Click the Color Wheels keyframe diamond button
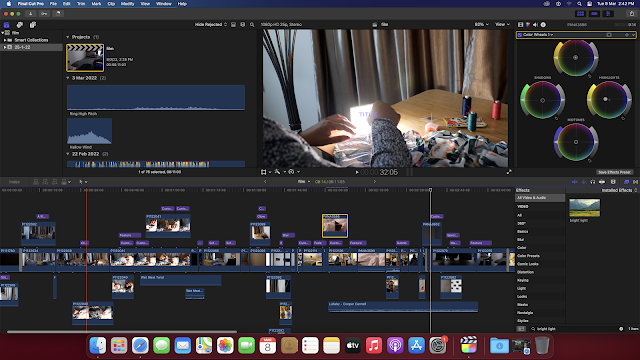The height and width of the screenshot is (360, 640). tap(627, 35)
